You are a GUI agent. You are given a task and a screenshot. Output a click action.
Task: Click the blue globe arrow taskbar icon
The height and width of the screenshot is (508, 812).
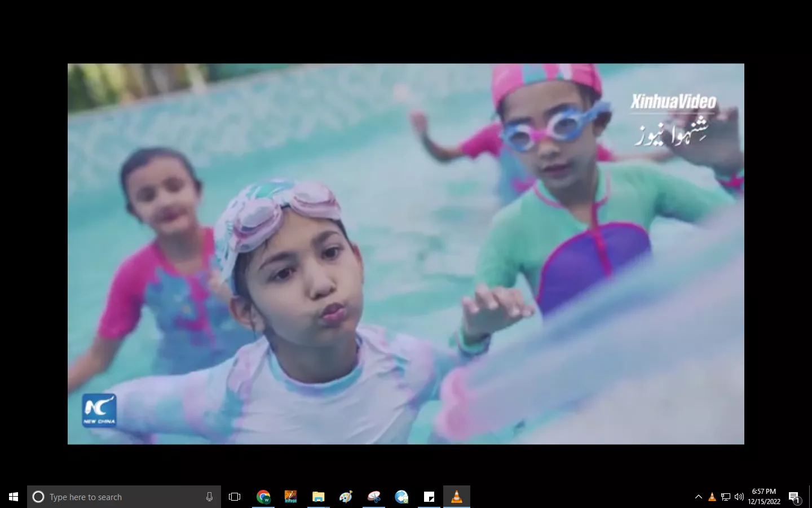(401, 497)
